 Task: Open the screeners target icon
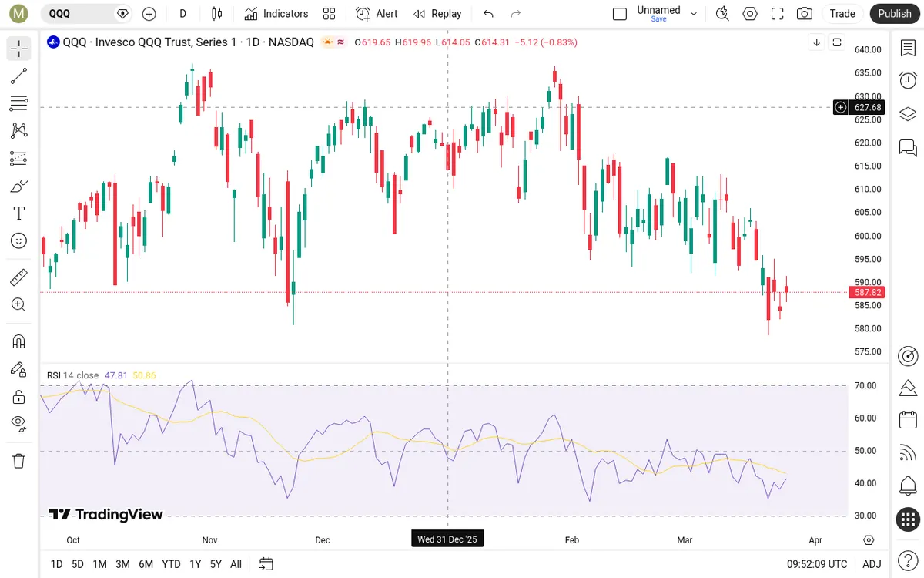pos(908,355)
